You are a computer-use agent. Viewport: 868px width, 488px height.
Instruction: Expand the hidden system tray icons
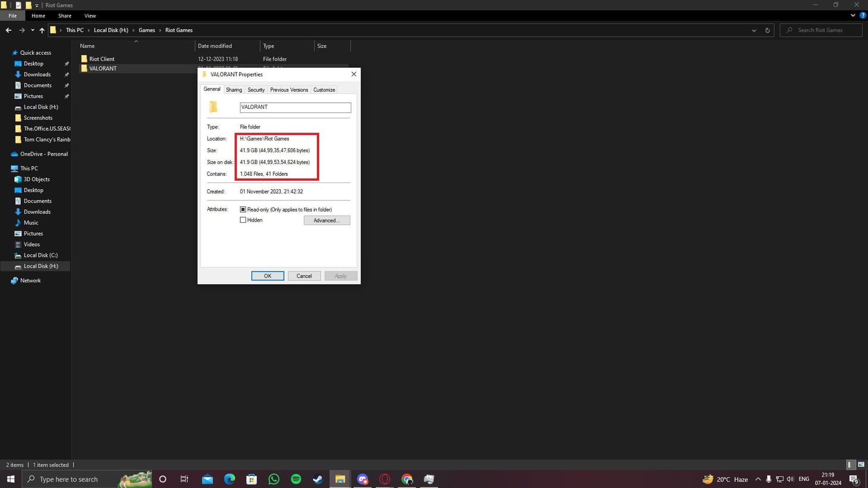(x=758, y=479)
